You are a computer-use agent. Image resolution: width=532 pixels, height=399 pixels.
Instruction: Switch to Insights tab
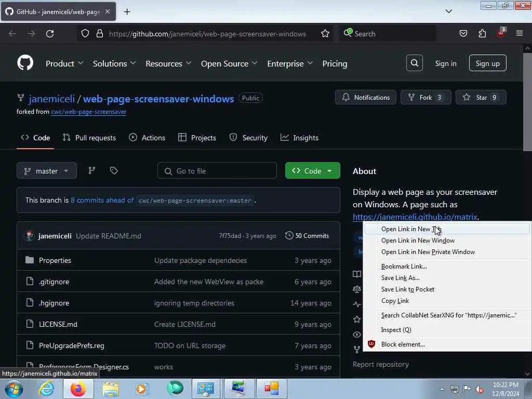click(x=300, y=137)
